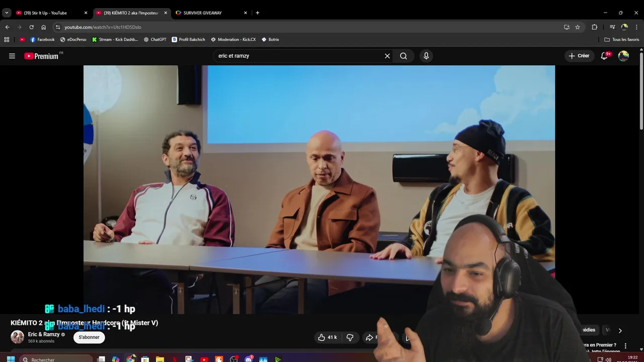
Task: Share the video
Action: 373,337
